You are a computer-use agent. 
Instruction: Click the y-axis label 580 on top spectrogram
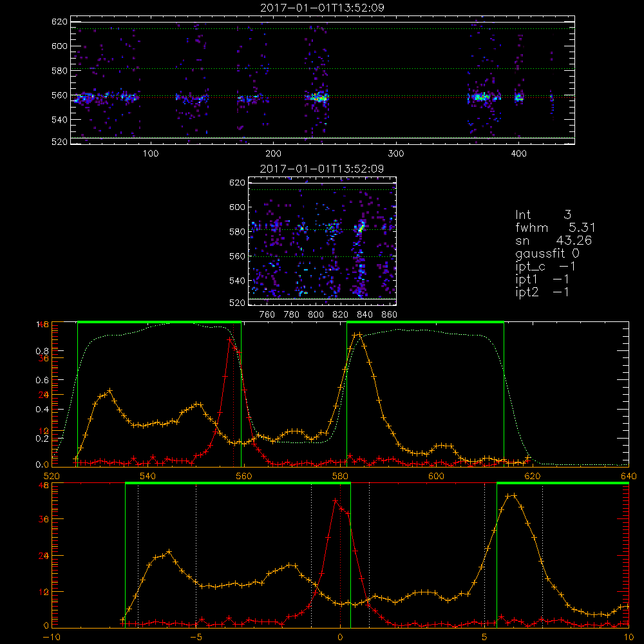[59, 71]
